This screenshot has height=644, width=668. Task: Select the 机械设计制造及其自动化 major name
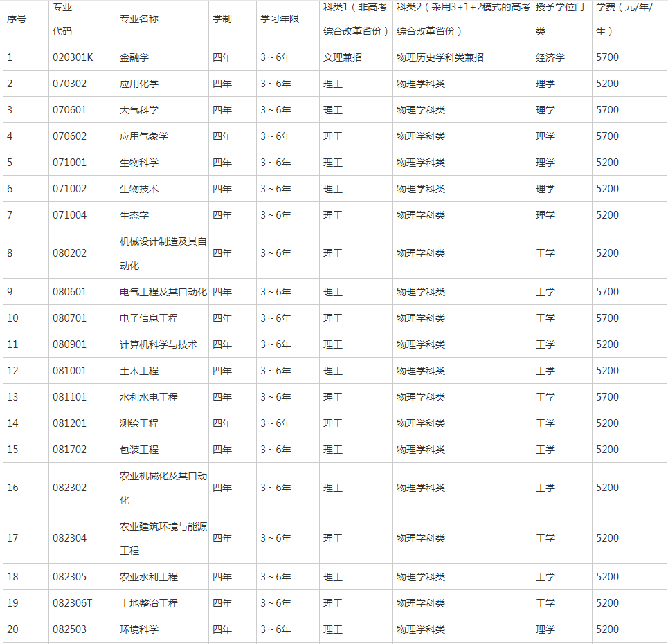(x=163, y=254)
